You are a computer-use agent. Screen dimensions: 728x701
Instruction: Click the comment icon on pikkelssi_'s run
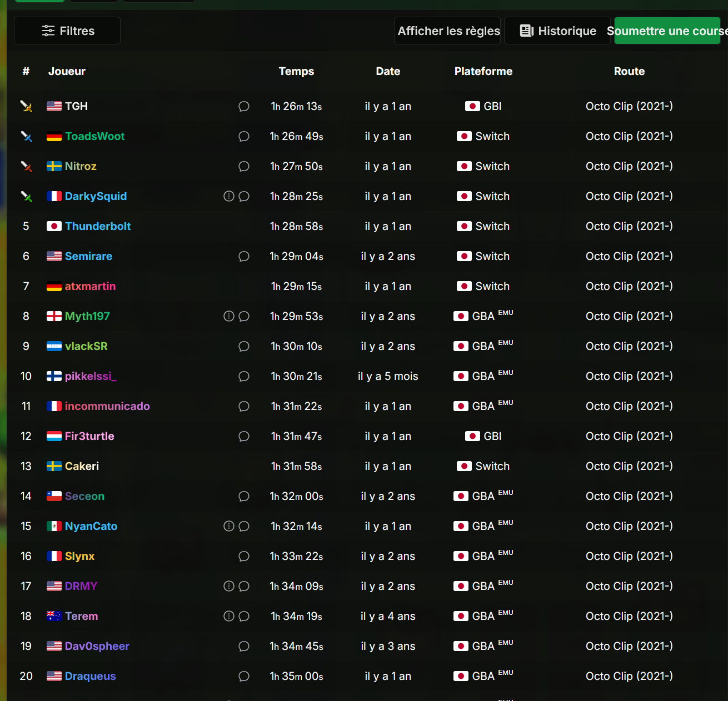(244, 376)
